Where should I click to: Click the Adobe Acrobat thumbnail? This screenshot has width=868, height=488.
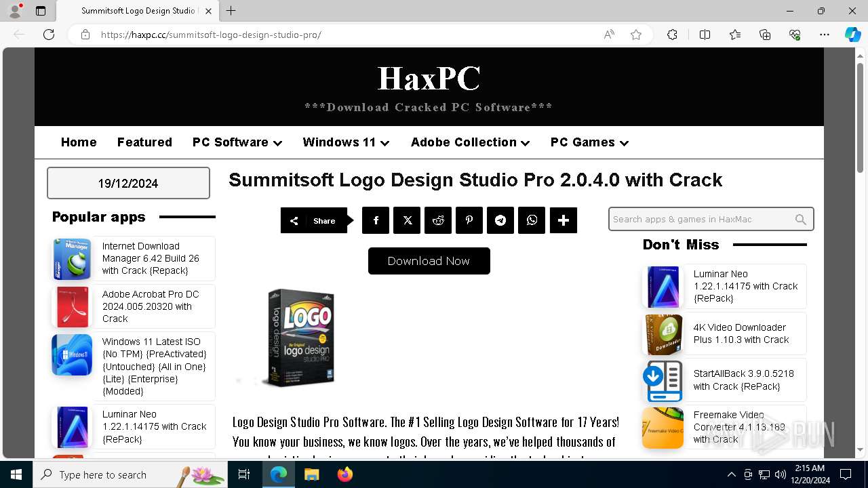pos(72,306)
